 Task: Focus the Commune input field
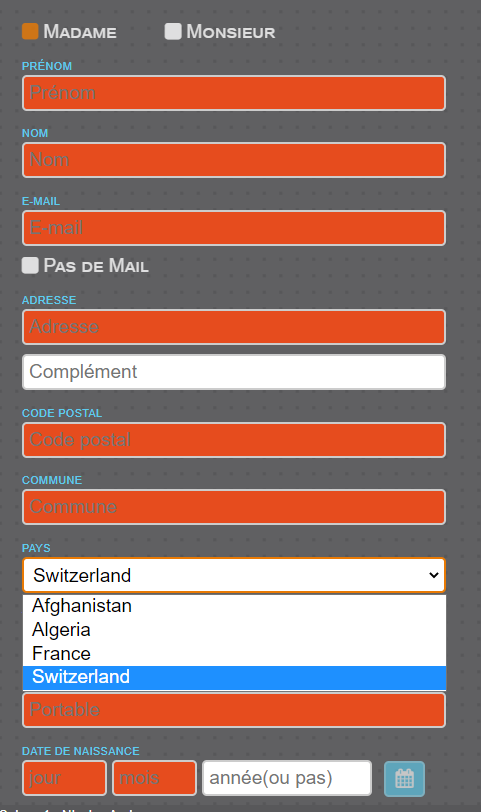[x=234, y=507]
